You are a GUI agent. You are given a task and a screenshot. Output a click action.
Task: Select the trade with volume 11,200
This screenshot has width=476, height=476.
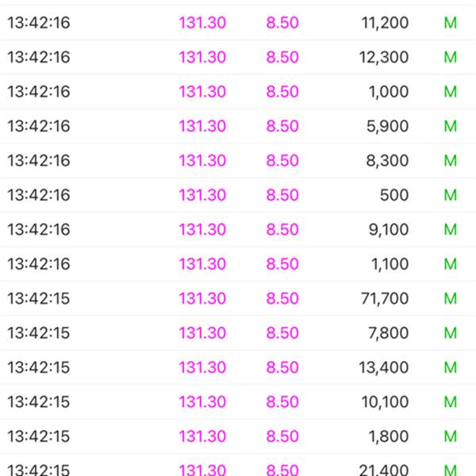point(384,23)
